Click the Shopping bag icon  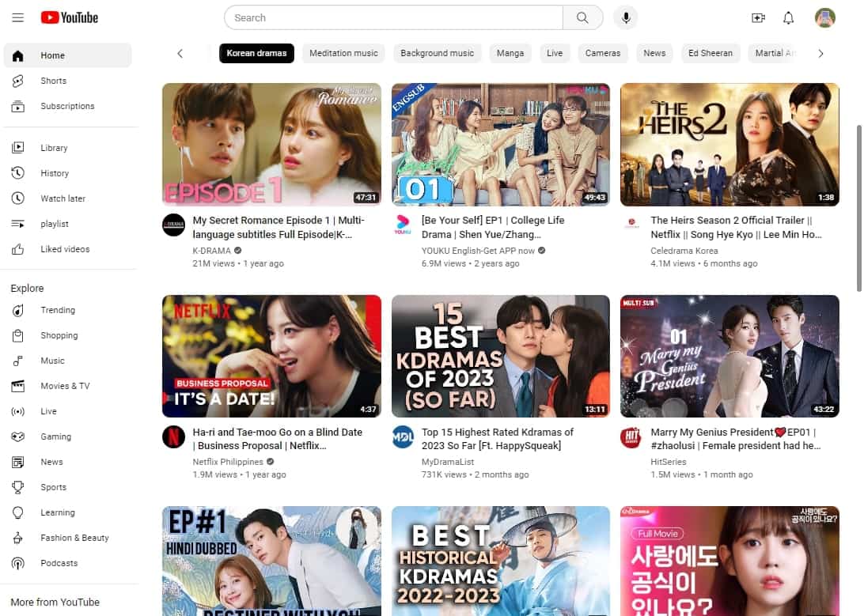17,336
